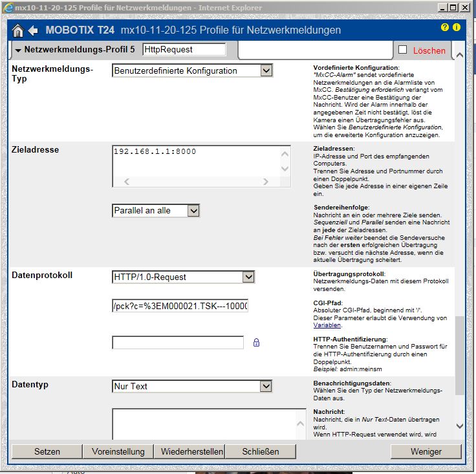Go back using the white arrow icon

click(33, 30)
